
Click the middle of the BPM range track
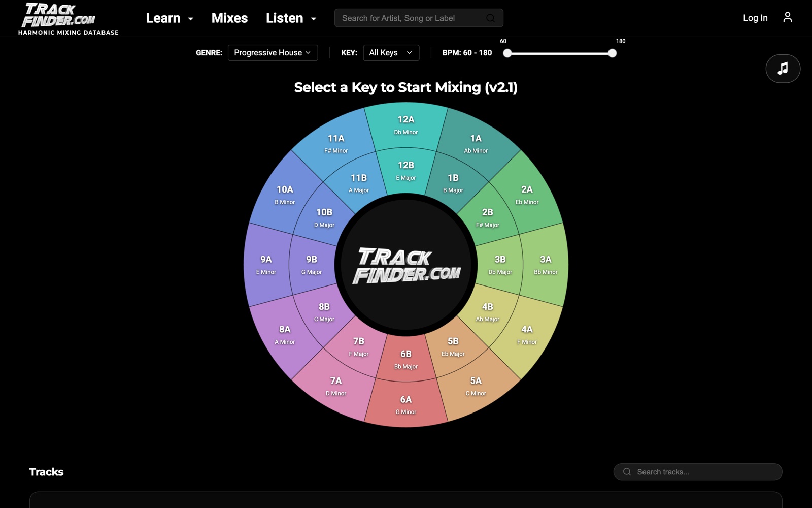point(560,53)
